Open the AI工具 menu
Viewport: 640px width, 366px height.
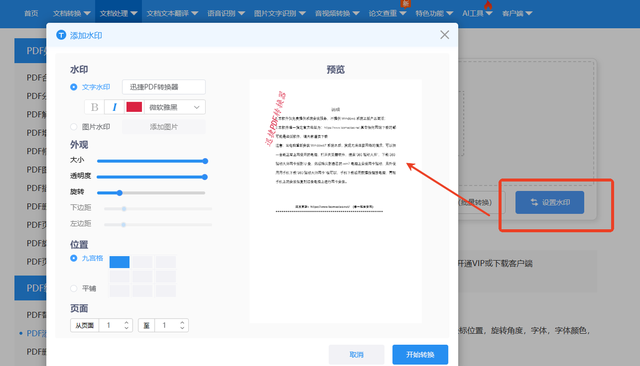point(477,13)
